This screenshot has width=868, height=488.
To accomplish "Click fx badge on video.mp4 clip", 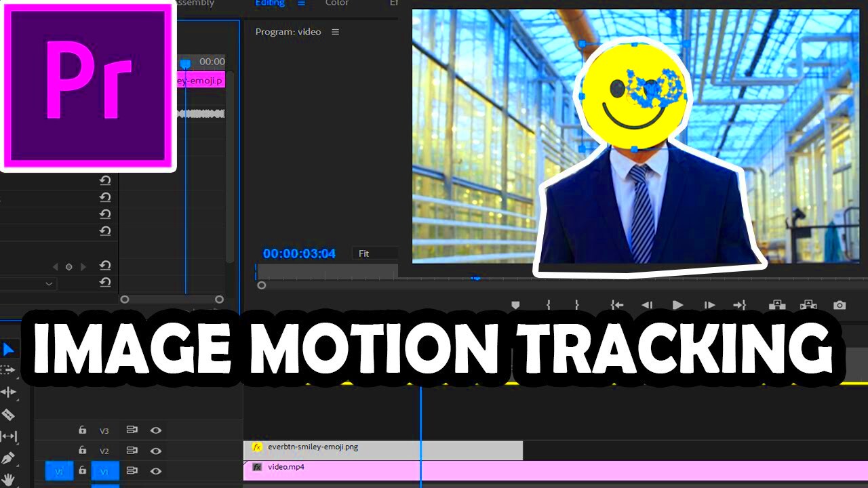I will [257, 467].
